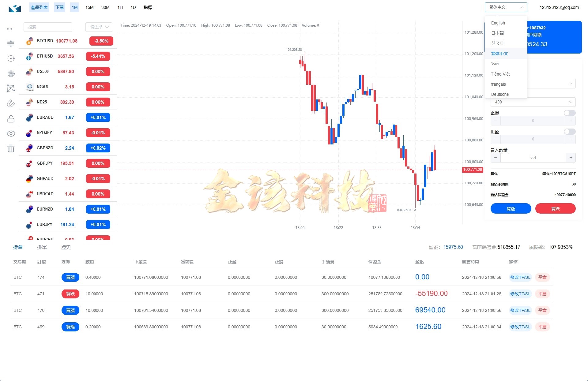Enable the magnet snap tool
The image size is (588, 381).
[11, 103]
